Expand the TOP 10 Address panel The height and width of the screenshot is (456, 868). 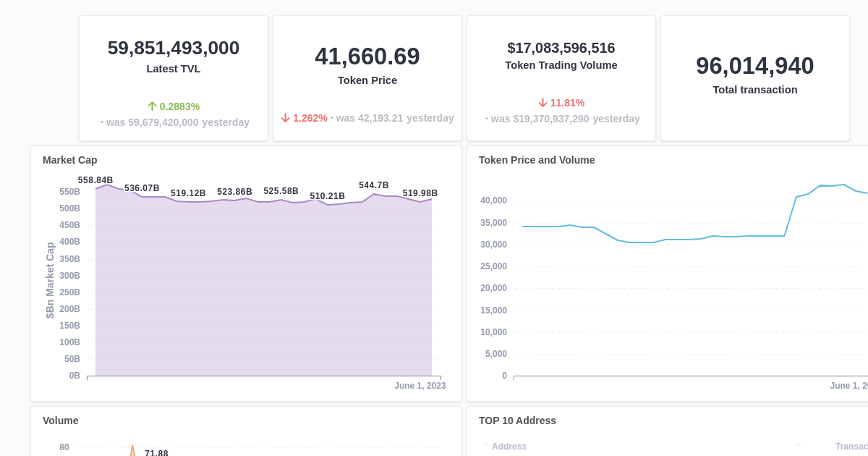pyautogui.click(x=516, y=421)
